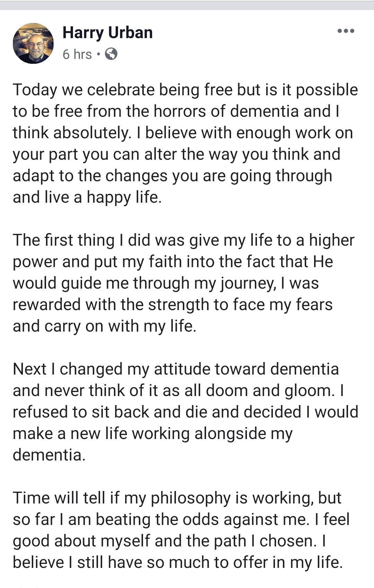
Task: Click the line "believe I still have so much"
Action: (178, 562)
